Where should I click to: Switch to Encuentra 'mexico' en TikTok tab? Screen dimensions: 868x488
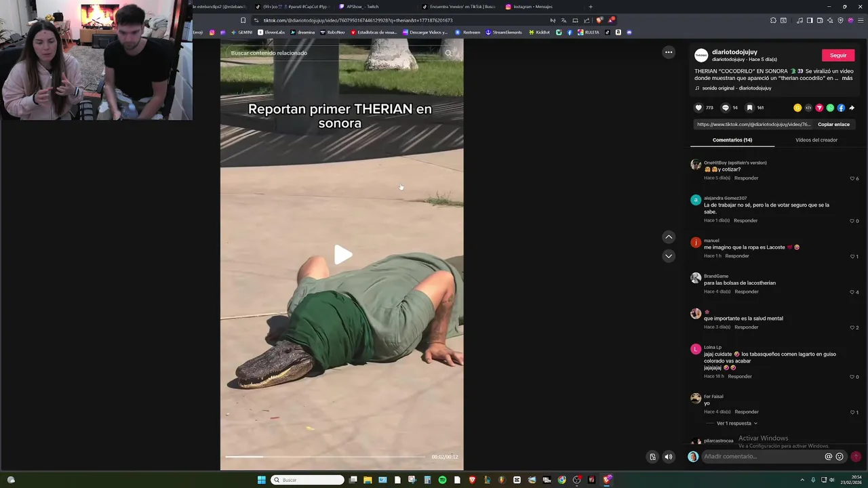[x=460, y=7]
